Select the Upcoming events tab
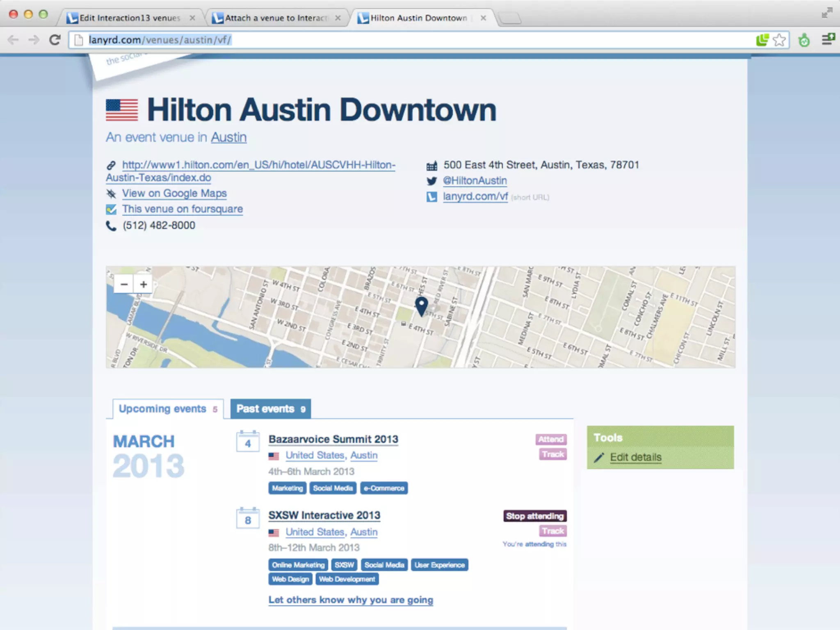 [x=168, y=409]
